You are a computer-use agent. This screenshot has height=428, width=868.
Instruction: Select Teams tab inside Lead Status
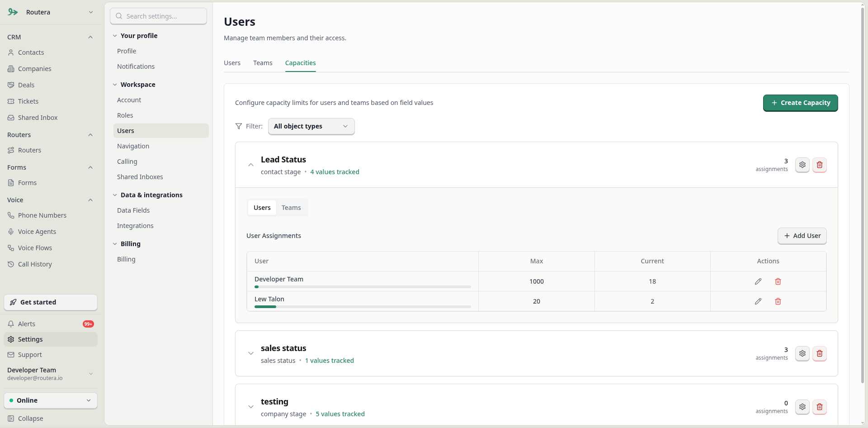(x=291, y=208)
